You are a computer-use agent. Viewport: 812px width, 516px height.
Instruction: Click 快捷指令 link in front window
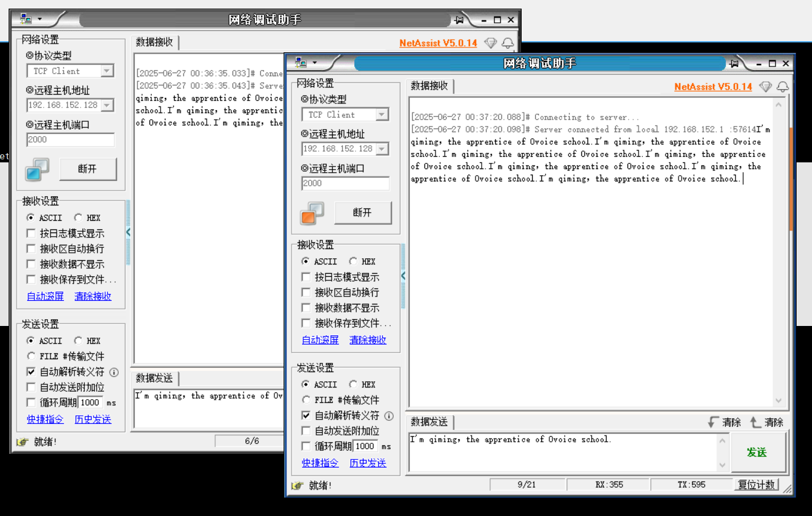320,463
